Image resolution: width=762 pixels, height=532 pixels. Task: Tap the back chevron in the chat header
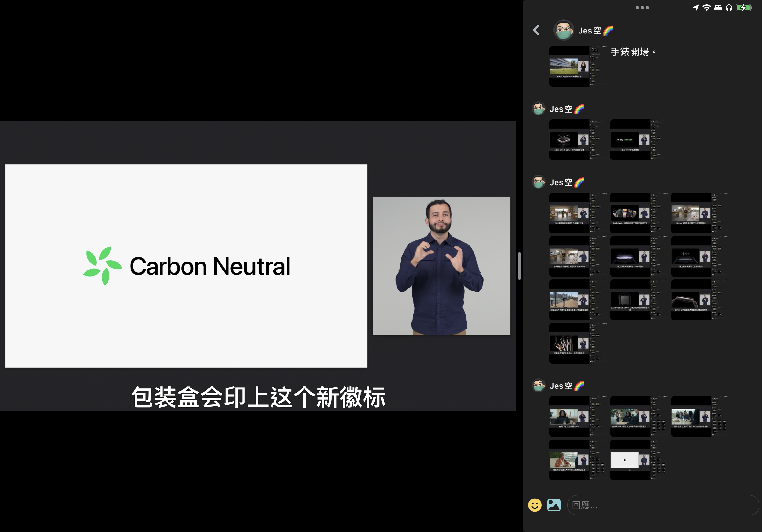click(x=536, y=30)
